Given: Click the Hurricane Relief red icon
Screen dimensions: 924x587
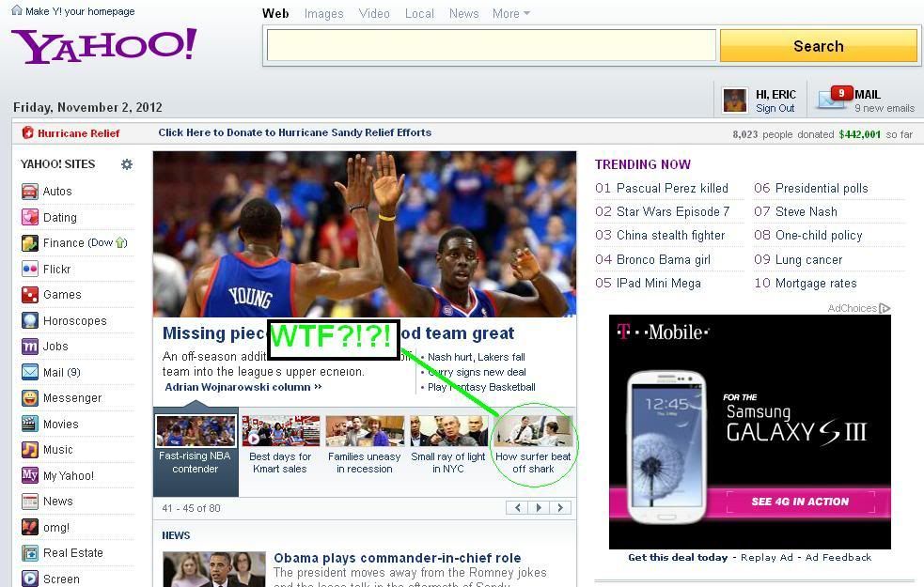Looking at the screenshot, I should click(x=27, y=132).
